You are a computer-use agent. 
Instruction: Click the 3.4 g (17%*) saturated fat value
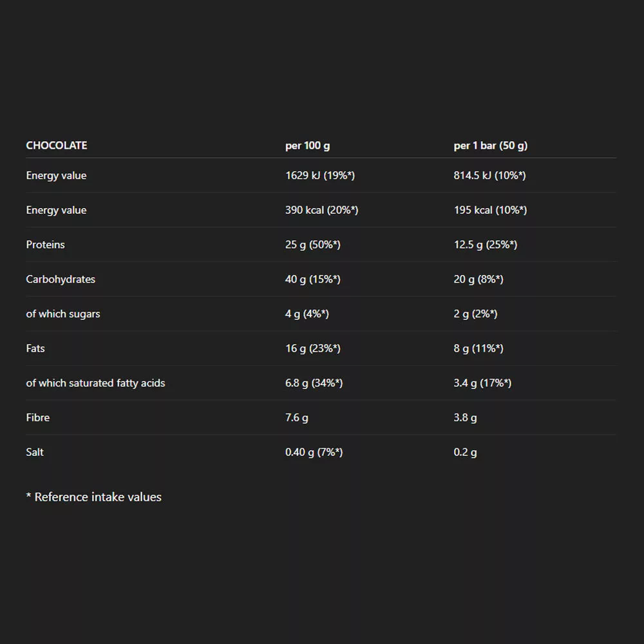pos(482,383)
